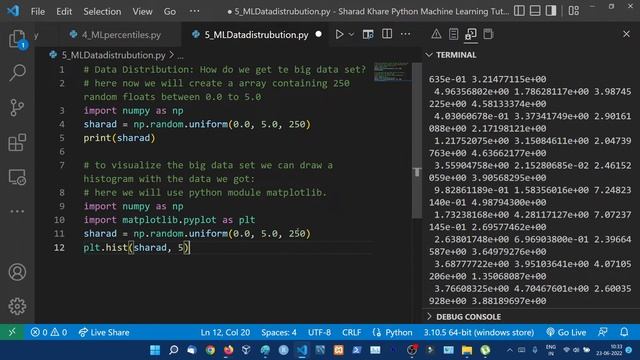The image size is (640, 360).
Task: Click the editor vertical scrollbar
Action: pos(417,141)
